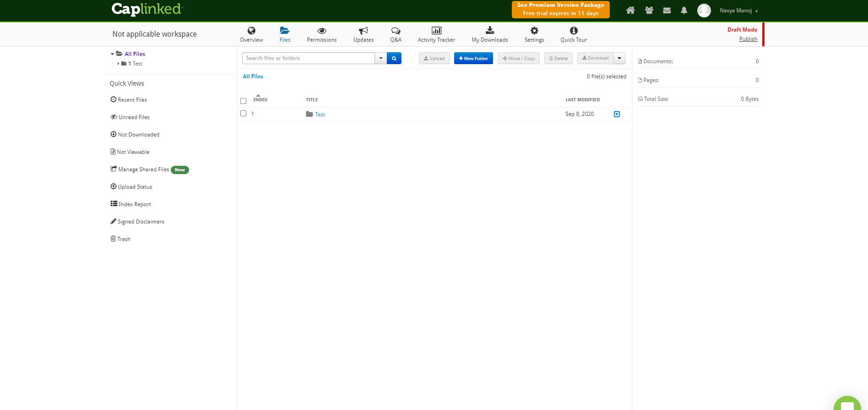The image size is (868, 410).
Task: Open Not Viewable quick view
Action: click(x=130, y=152)
